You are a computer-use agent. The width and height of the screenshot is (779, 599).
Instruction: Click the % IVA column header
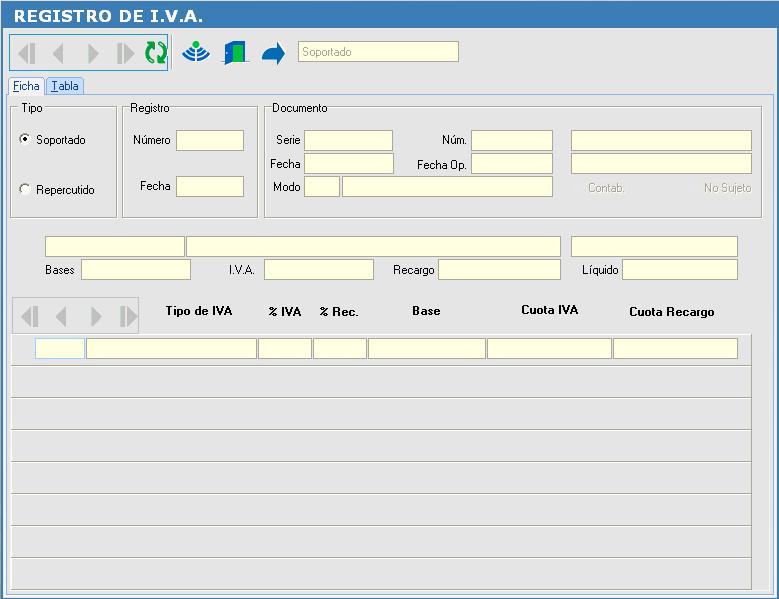pyautogui.click(x=285, y=311)
